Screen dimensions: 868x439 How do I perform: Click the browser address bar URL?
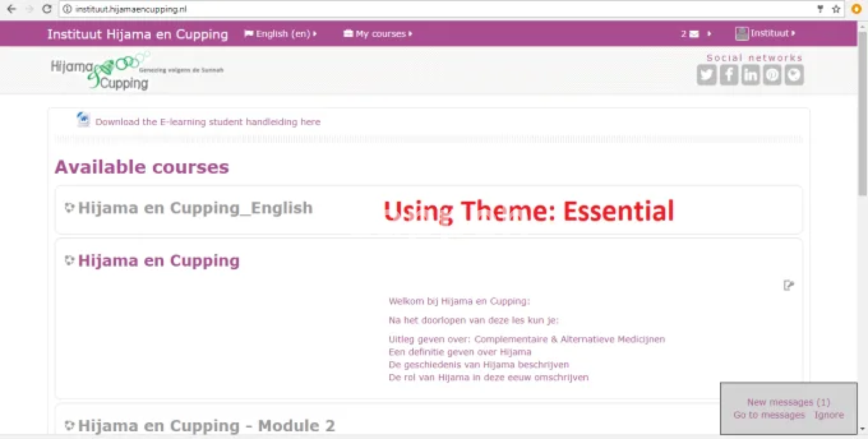click(131, 9)
